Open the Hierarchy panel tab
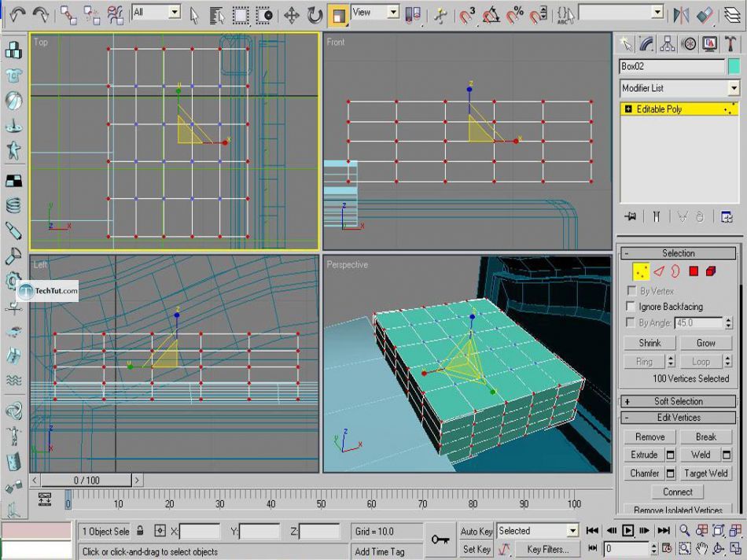 click(668, 44)
